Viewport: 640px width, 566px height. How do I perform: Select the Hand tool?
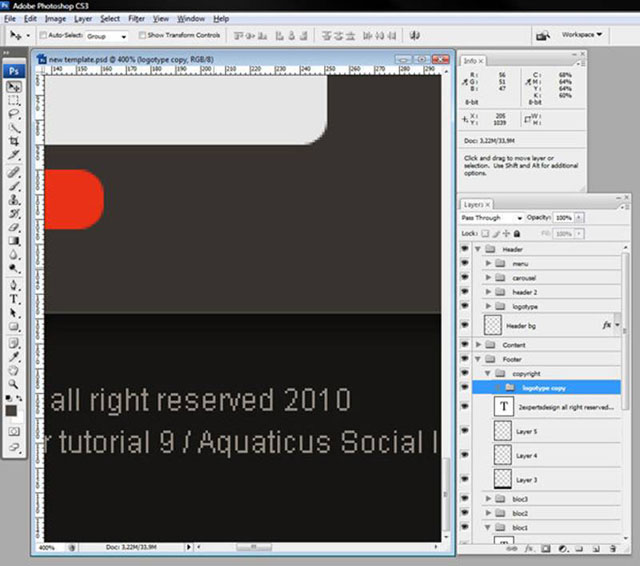point(14,371)
